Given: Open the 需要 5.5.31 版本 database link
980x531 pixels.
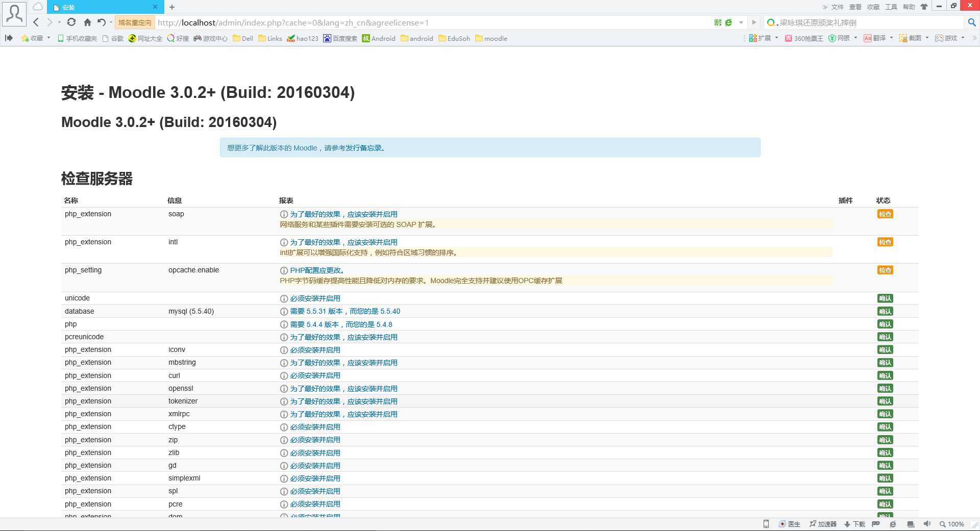Looking at the screenshot, I should (345, 311).
